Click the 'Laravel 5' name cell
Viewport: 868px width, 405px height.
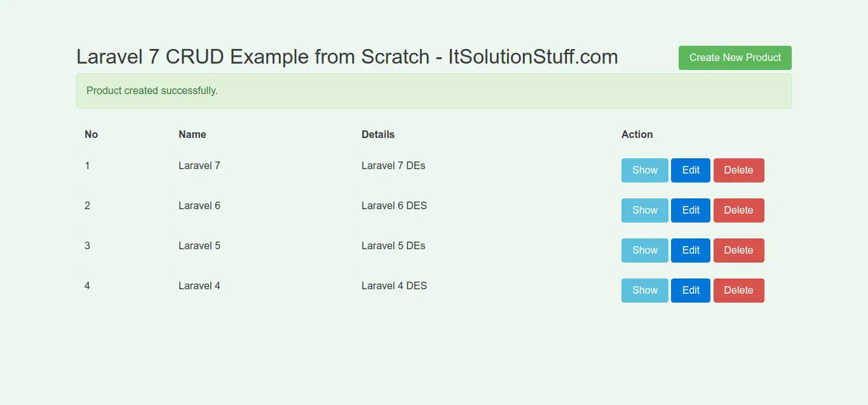199,246
